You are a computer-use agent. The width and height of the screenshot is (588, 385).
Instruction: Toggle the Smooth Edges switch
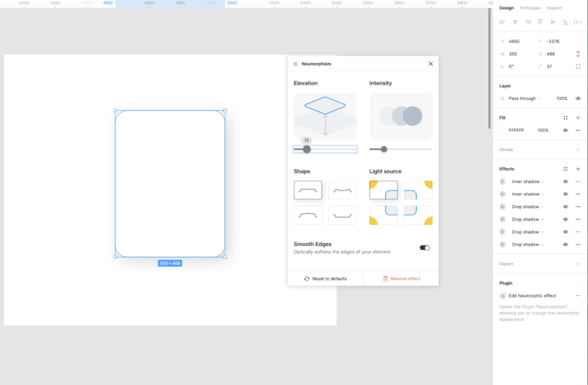tap(425, 248)
